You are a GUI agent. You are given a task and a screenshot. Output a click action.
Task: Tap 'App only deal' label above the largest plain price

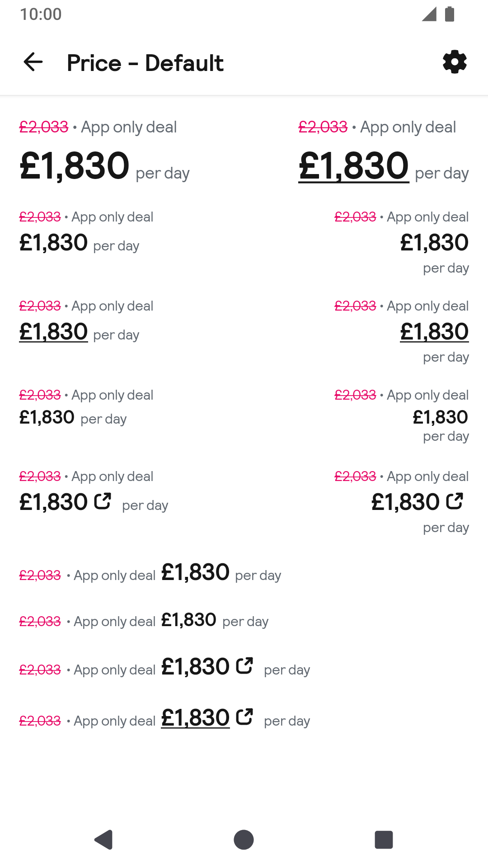(x=129, y=127)
